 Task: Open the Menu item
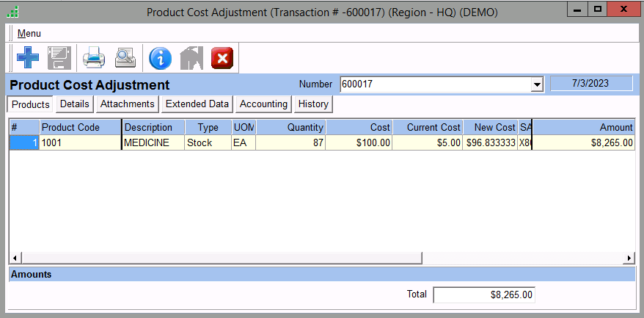click(29, 34)
